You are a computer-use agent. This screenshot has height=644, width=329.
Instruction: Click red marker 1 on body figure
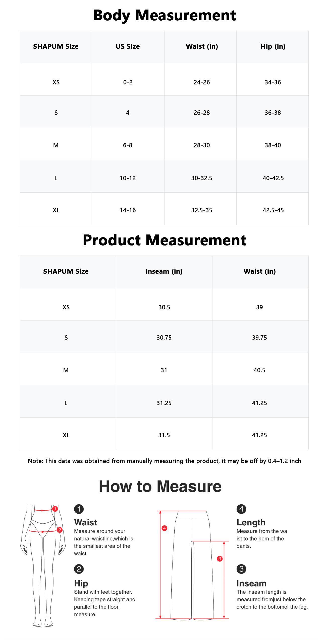point(55,509)
